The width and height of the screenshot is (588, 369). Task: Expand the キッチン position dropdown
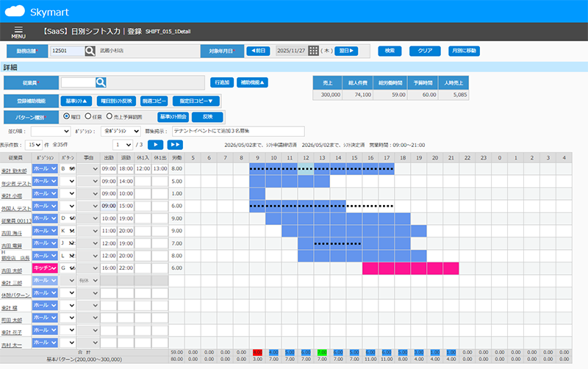pyautogui.click(x=45, y=268)
